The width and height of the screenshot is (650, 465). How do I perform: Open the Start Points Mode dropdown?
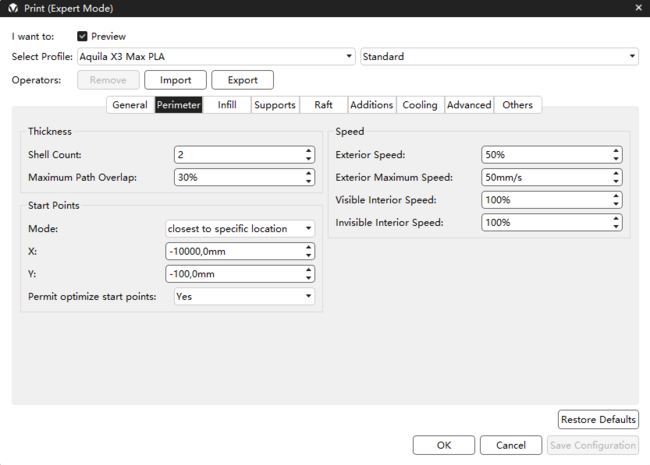click(239, 229)
